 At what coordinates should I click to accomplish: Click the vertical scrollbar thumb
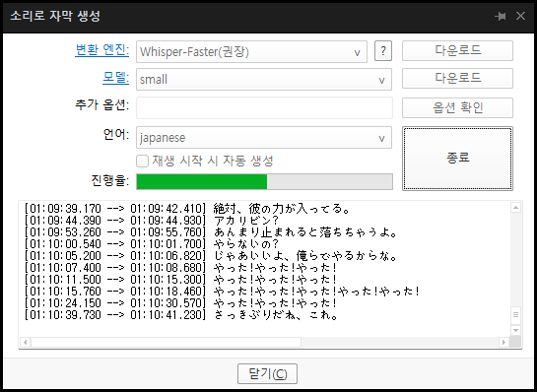[515, 315]
